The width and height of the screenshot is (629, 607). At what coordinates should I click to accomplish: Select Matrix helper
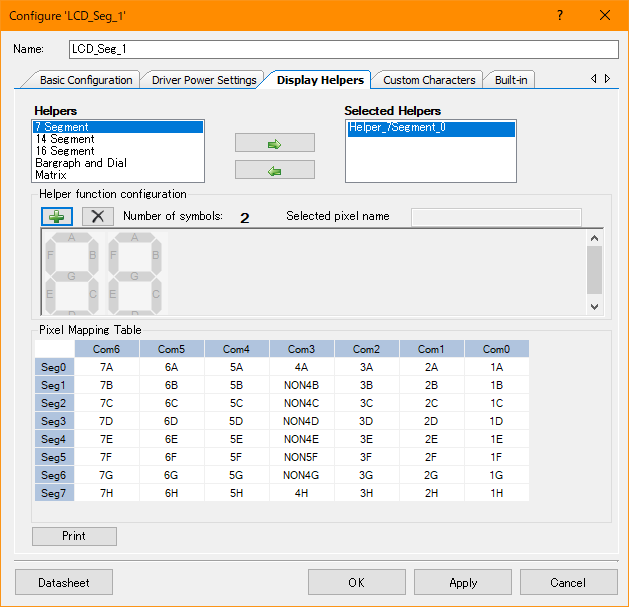coord(118,175)
